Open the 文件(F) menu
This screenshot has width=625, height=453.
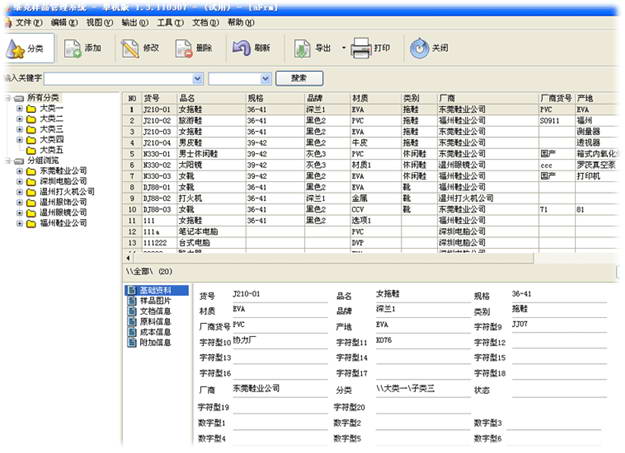point(26,21)
